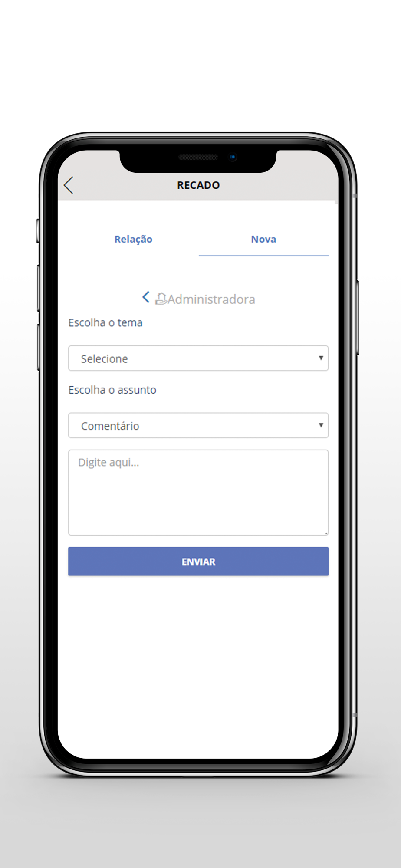Image resolution: width=401 pixels, height=868 pixels.
Task: Click the Selecione dropdown arrow
Action: (321, 358)
